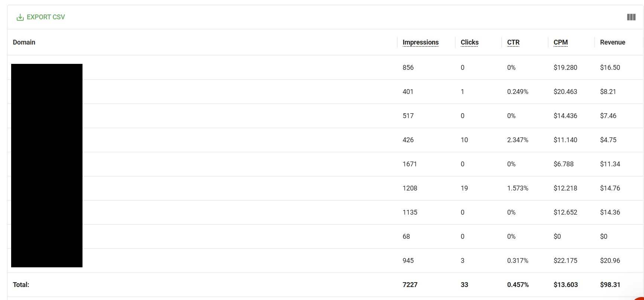This screenshot has width=644, height=300.
Task: Select the row with 68 impressions
Action: point(325,237)
